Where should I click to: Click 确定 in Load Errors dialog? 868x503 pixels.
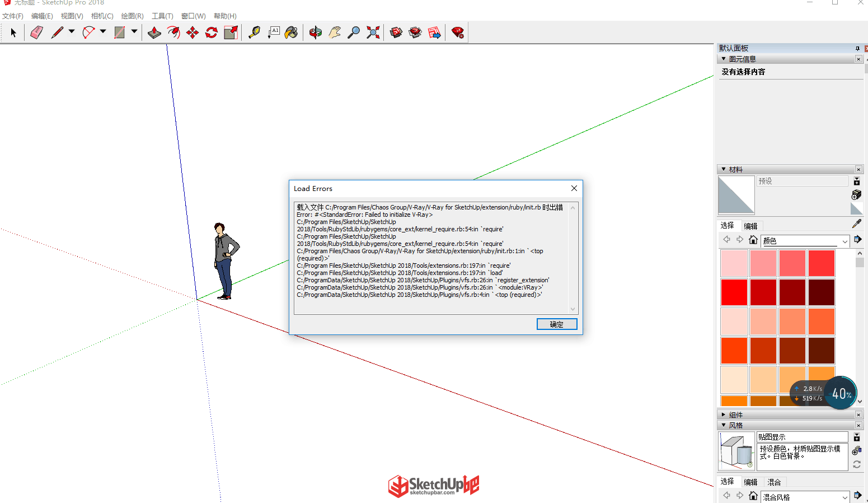[557, 324]
